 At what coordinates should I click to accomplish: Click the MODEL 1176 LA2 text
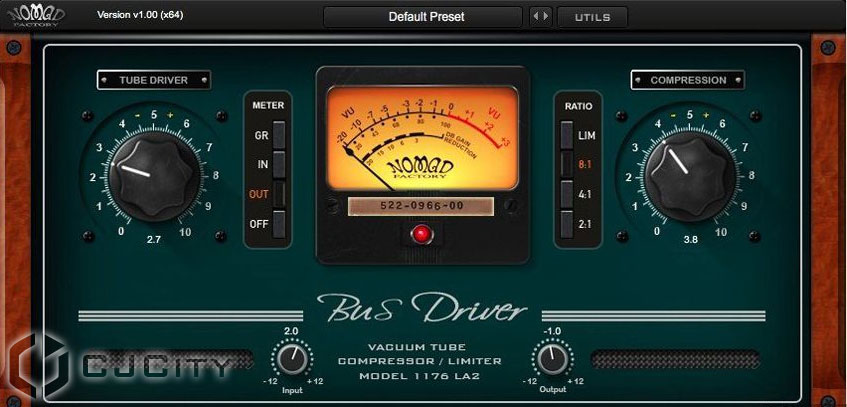(419, 376)
